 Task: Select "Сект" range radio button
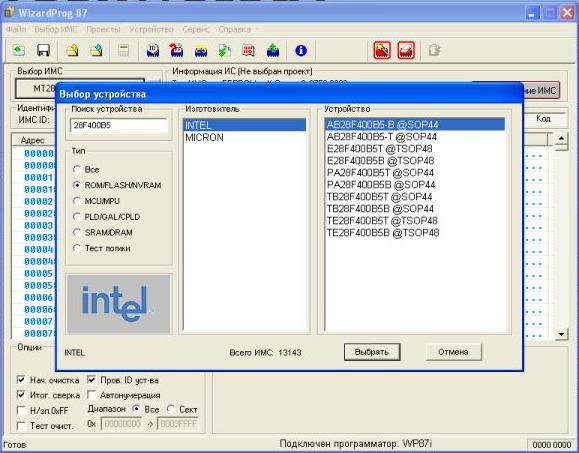171,409
